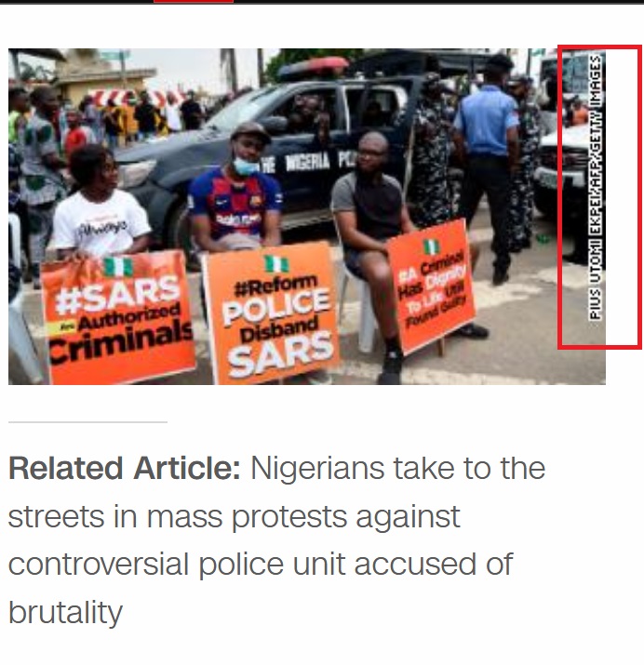The width and height of the screenshot is (644, 665).
Task: Click the bold "Related Article:" label
Action: (125, 469)
